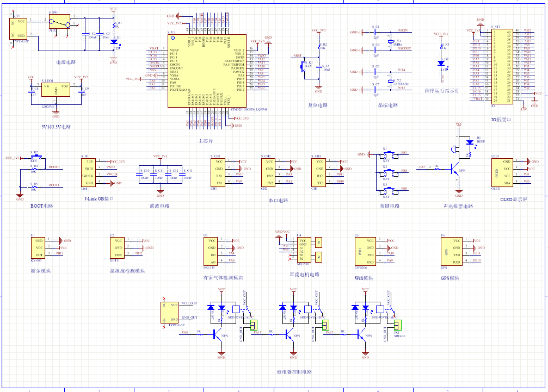Screen dimensions: 548x392
Task: Click the '滤波电路' section label
Action: click(159, 206)
